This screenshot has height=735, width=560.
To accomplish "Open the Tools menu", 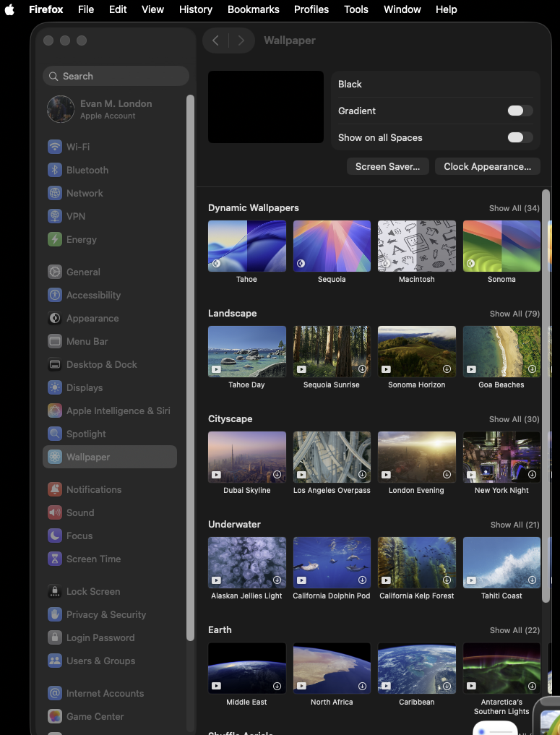I will click(356, 9).
